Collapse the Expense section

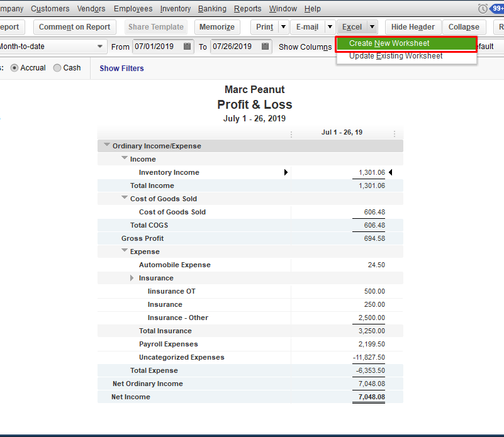125,250
